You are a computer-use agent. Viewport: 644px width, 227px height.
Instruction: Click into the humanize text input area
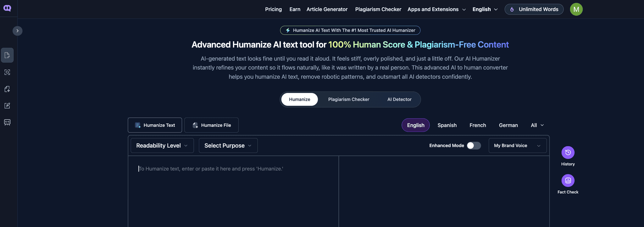233,192
